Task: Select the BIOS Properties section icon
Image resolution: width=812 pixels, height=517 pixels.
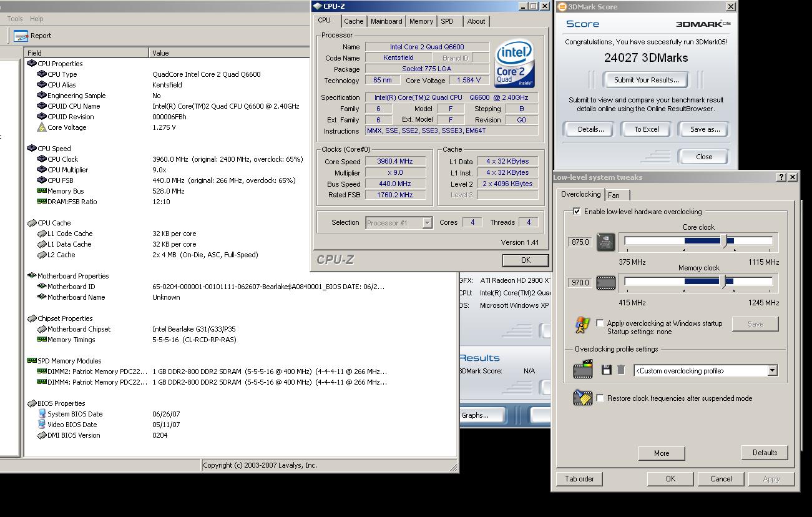Action: pos(32,403)
